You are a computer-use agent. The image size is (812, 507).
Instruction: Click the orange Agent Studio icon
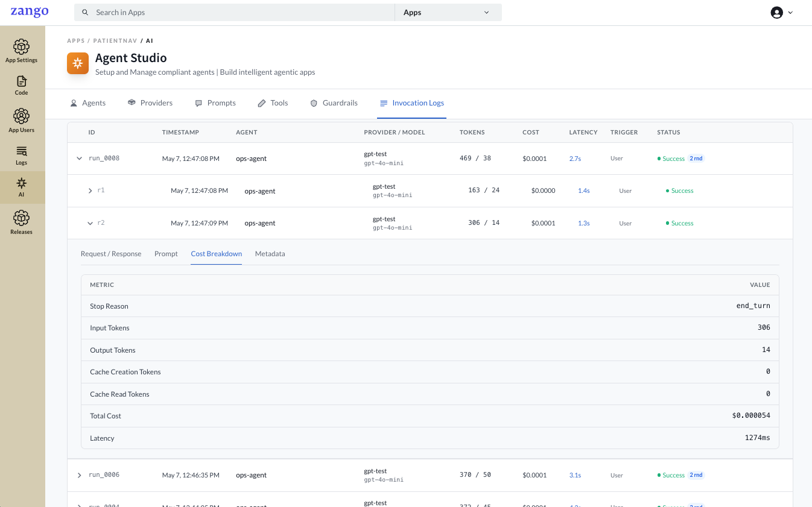click(77, 63)
